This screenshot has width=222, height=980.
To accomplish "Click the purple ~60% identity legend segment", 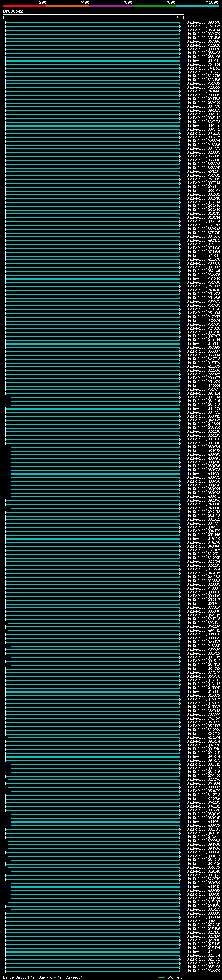I will point(111,6).
